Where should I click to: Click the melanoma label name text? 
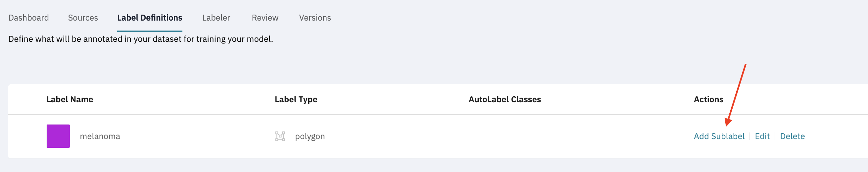coord(100,136)
